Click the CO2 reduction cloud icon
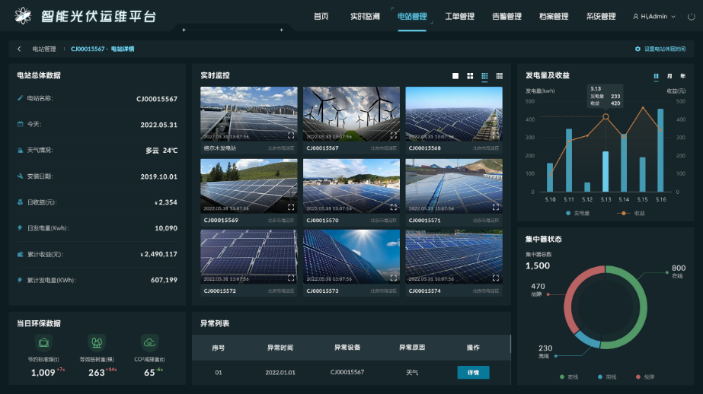The width and height of the screenshot is (703, 394). pos(150,342)
